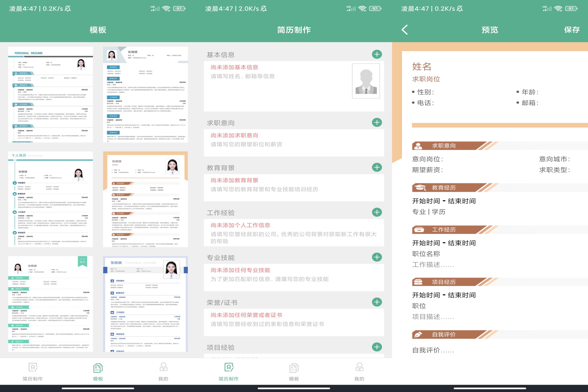The height and width of the screenshot is (392, 588).
Task: Pick the 个人简历 MY RESUME timeline template
Action: click(51, 199)
